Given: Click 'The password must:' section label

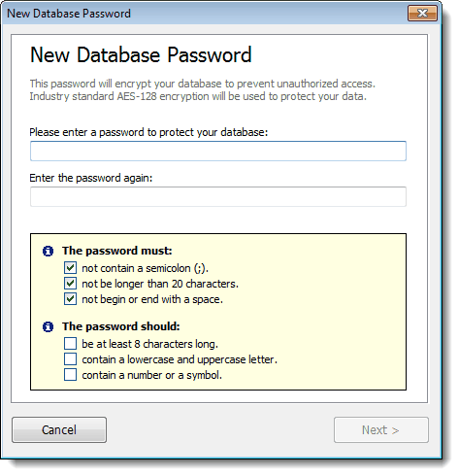Looking at the screenshot, I should pyautogui.click(x=117, y=251).
